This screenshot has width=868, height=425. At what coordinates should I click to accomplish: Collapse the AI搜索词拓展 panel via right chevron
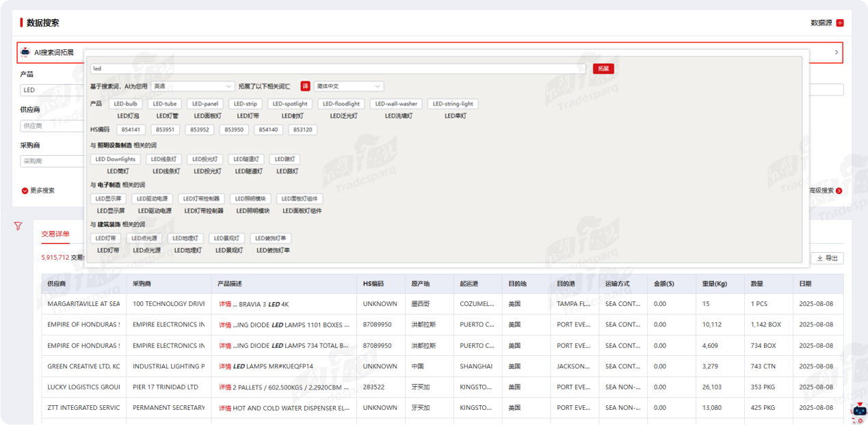(x=836, y=52)
